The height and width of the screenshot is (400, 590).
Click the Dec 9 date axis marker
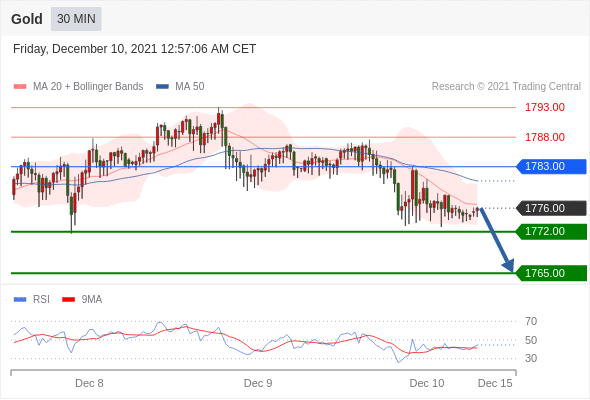[x=258, y=383]
